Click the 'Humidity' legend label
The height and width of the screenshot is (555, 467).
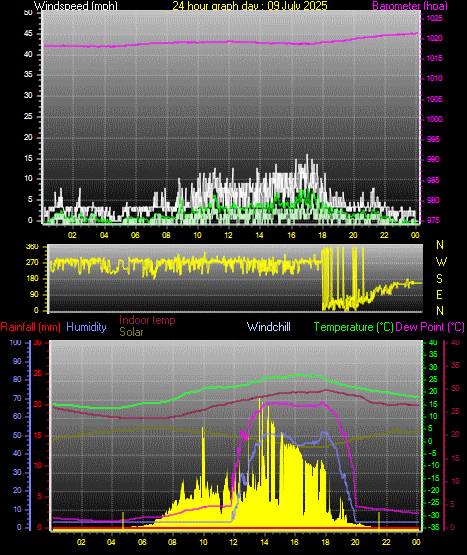click(x=86, y=327)
